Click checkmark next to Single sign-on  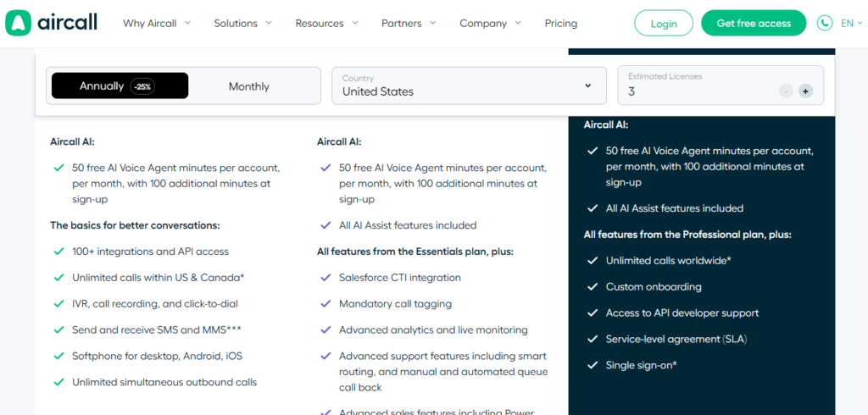click(593, 366)
